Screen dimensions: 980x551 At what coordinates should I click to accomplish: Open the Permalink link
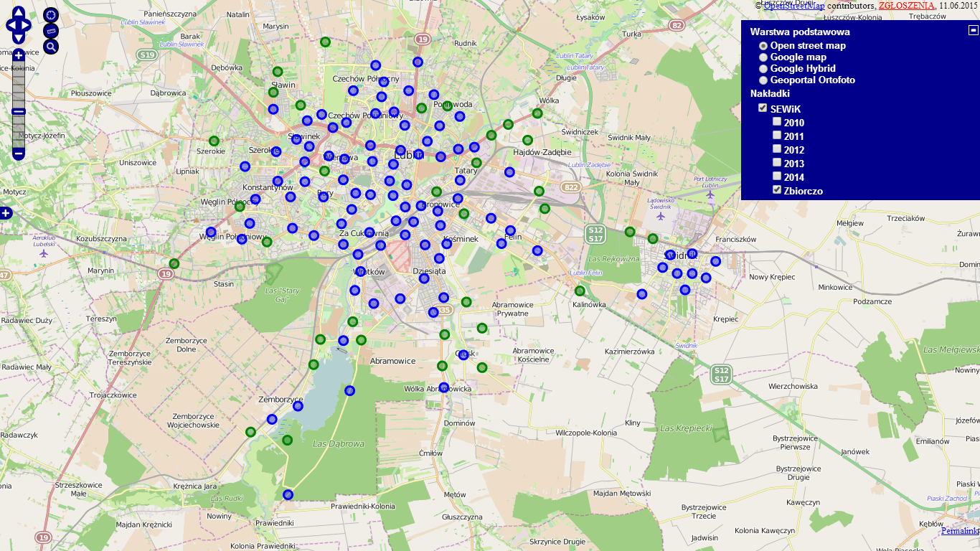(961, 531)
